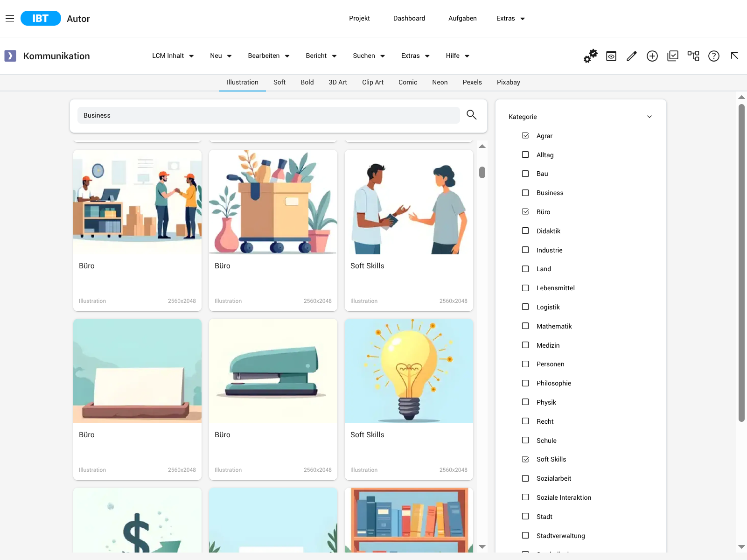The image size is (747, 560).
Task: Select the pencil edit icon
Action: point(632,56)
